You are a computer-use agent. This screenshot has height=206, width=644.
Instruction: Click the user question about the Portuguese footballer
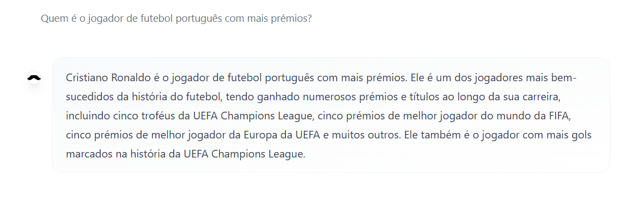click(x=176, y=19)
